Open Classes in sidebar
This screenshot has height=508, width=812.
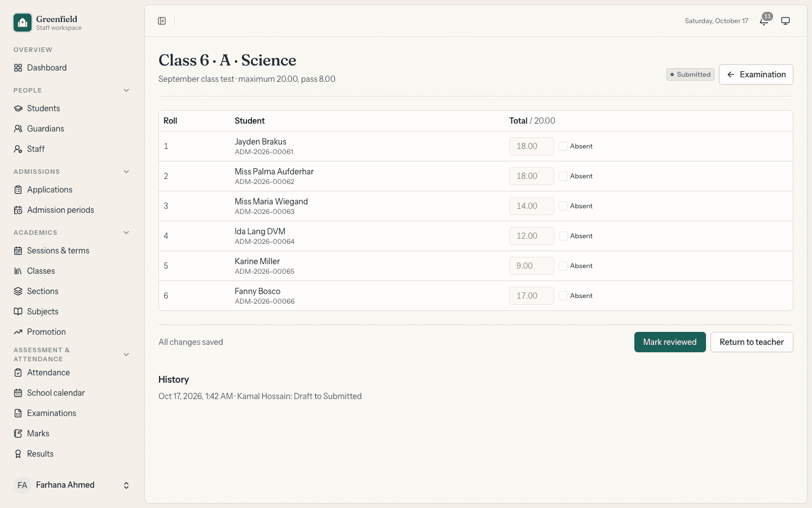tap(72, 271)
